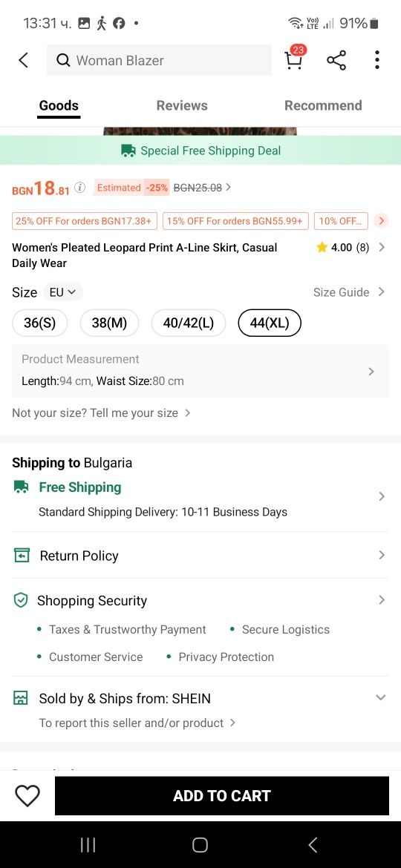Open the Size Guide link
The height and width of the screenshot is (868, 401).
[x=349, y=292]
